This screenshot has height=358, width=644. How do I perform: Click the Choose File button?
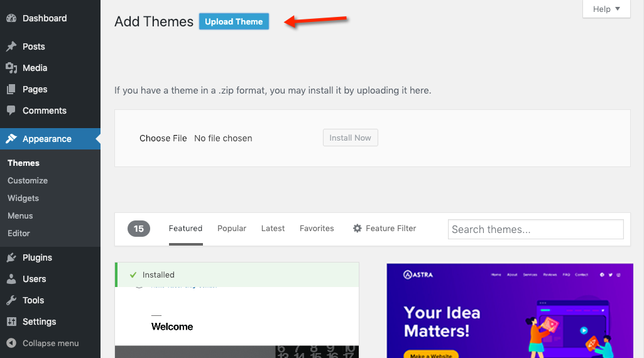coord(163,138)
